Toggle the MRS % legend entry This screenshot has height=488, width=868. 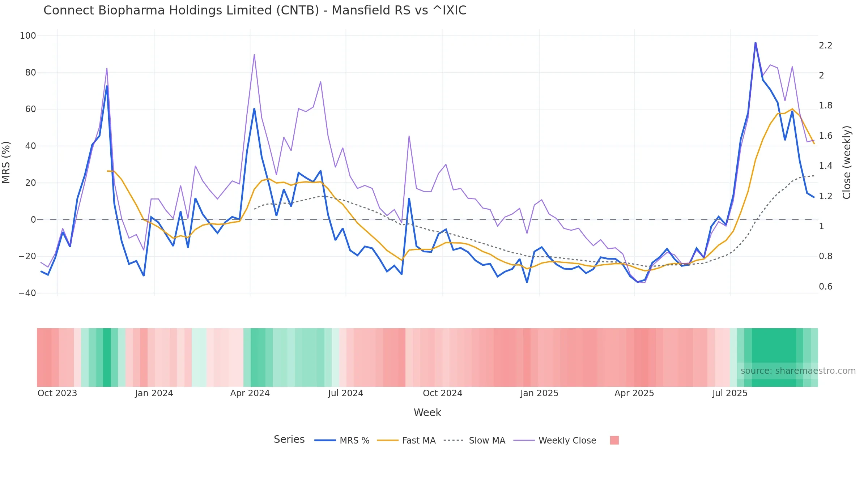pos(342,440)
